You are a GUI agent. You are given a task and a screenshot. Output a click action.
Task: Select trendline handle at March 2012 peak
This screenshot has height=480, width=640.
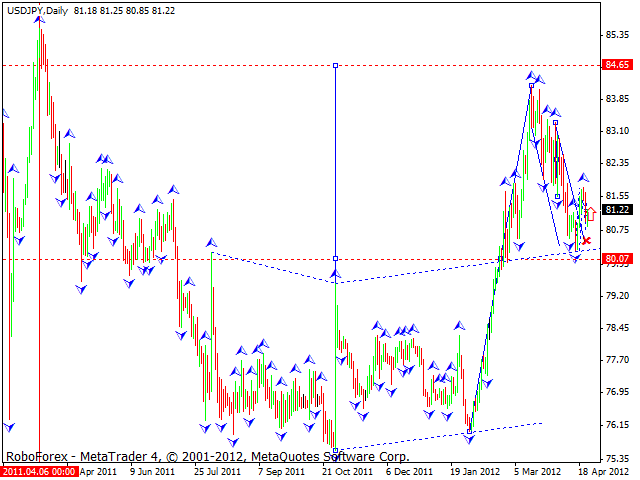531,85
